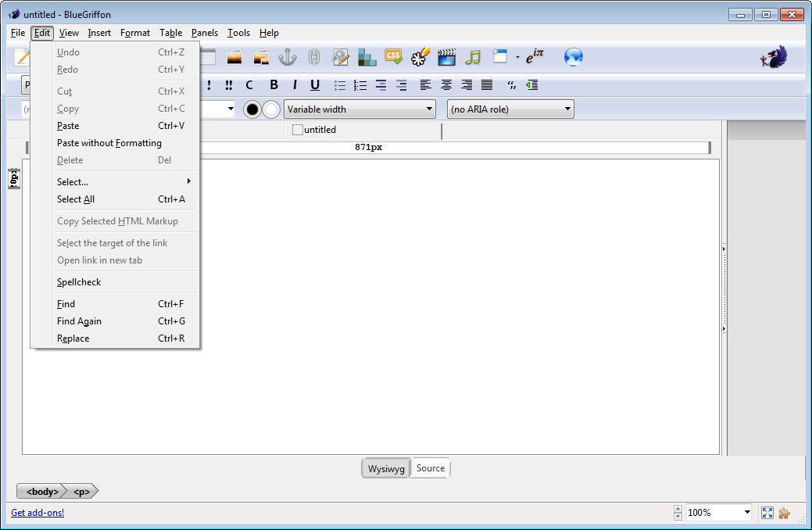812x530 pixels.
Task: Switch to Source view
Action: [x=430, y=468]
